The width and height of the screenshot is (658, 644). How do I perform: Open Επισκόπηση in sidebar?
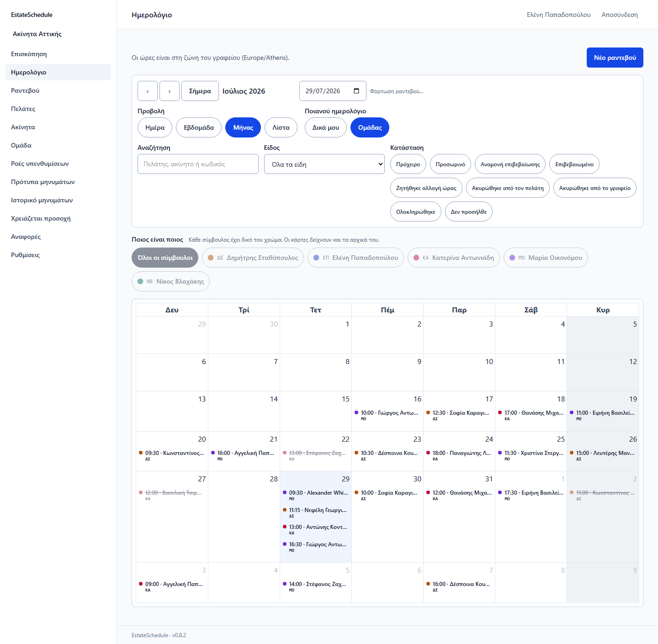[x=58, y=54]
